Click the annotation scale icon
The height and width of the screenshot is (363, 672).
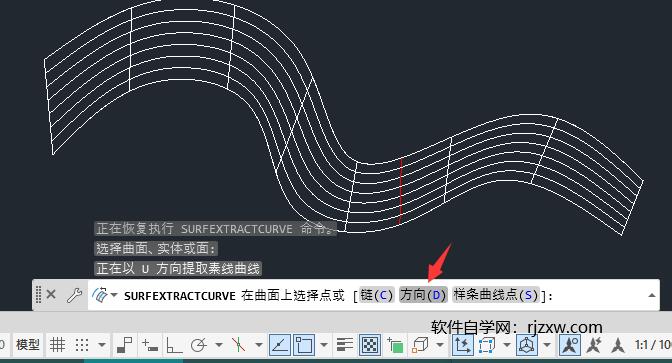(618, 345)
